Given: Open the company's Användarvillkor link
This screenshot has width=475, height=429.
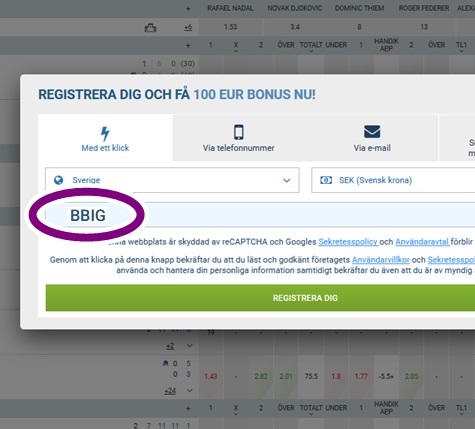Looking at the screenshot, I should (x=381, y=260).
